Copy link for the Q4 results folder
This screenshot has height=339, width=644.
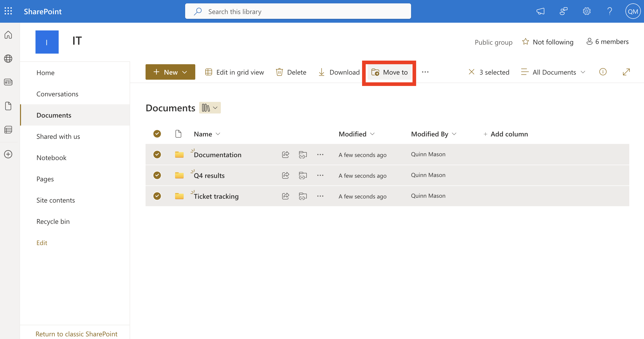coord(303,175)
